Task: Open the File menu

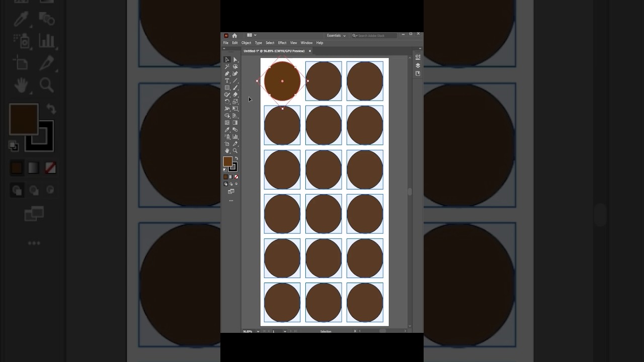Action: [226, 43]
